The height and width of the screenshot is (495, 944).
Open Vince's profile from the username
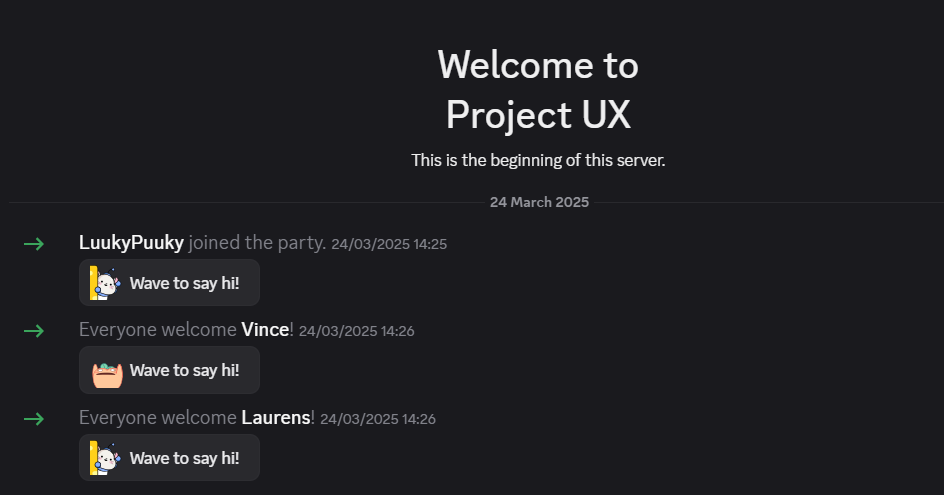(265, 330)
